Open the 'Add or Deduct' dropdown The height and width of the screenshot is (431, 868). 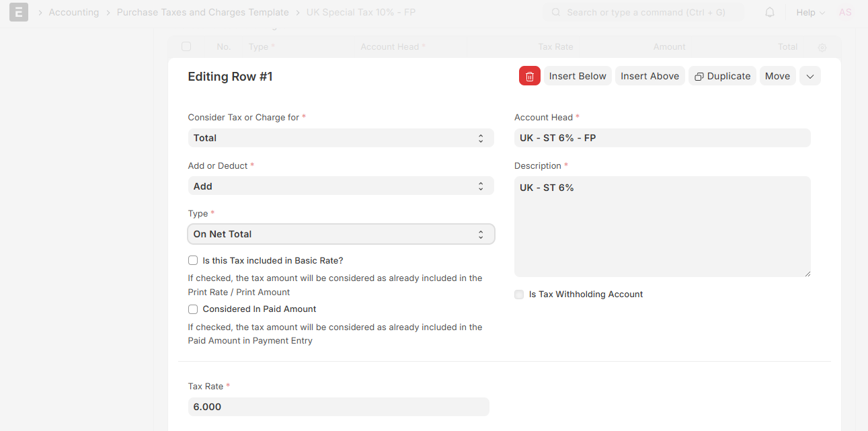coord(340,186)
